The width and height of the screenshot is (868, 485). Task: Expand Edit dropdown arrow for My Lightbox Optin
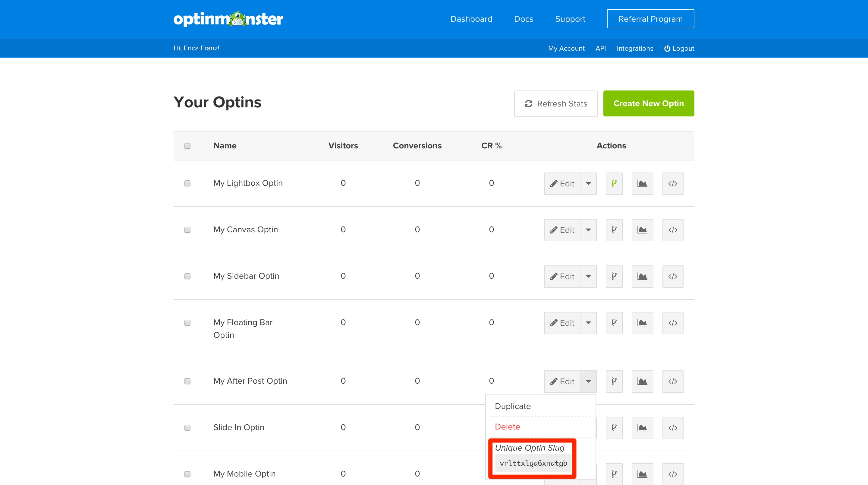pyautogui.click(x=588, y=183)
